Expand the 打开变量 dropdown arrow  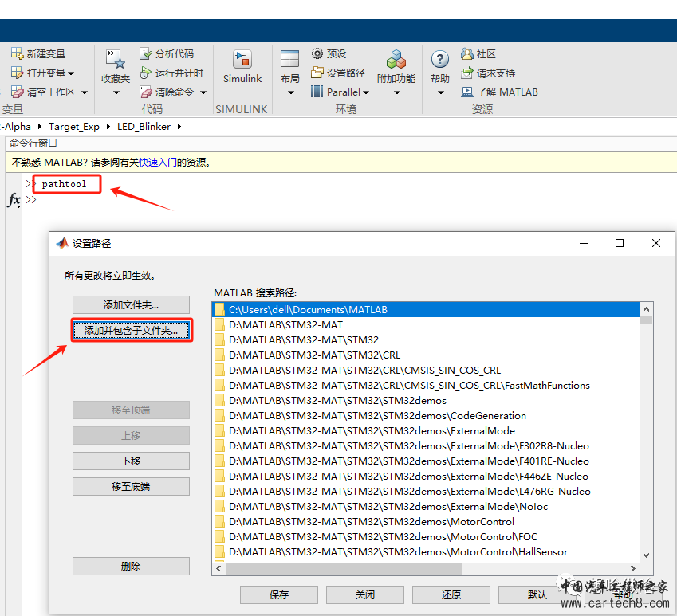pyautogui.click(x=71, y=73)
